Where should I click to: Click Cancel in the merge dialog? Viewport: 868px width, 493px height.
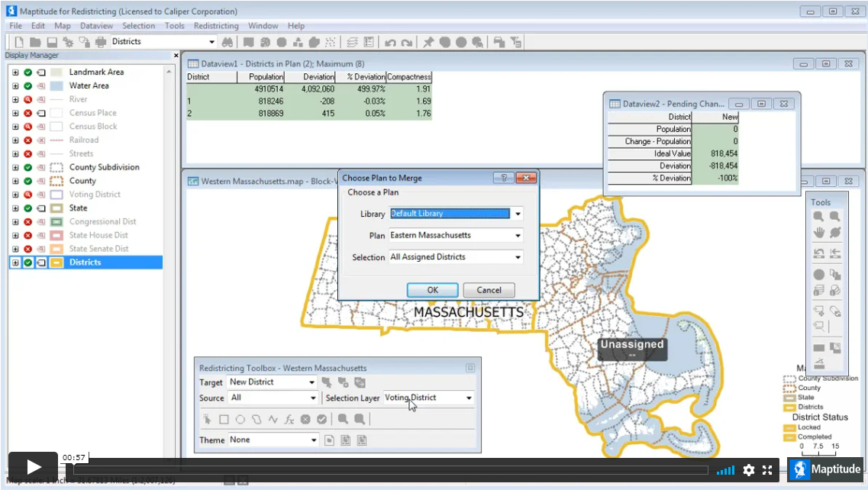489,290
